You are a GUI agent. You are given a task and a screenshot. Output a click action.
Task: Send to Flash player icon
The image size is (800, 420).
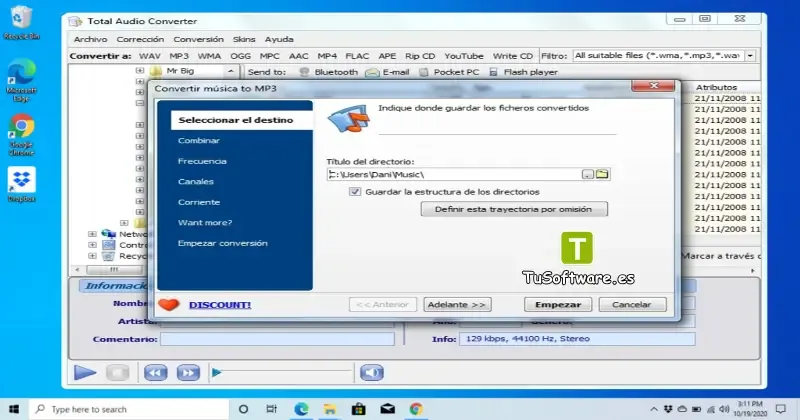tap(493, 72)
